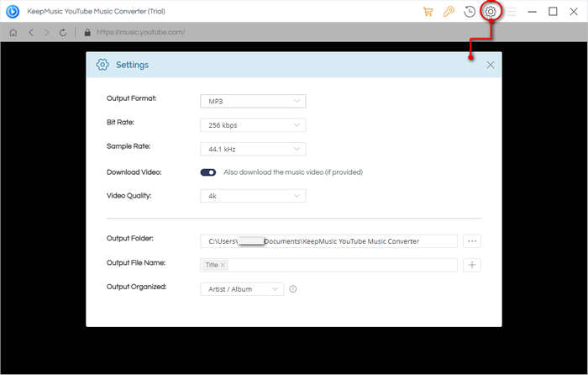Maximize the KeepMusic window
This screenshot has height=375, width=588.
pos(553,12)
